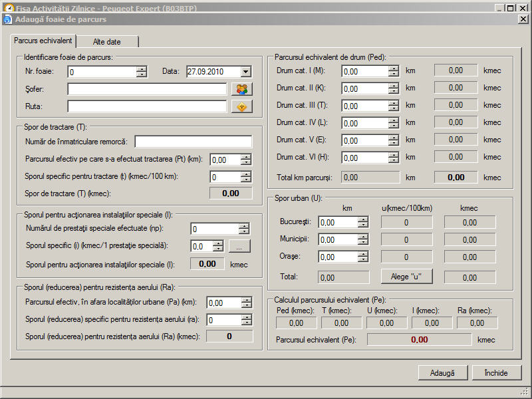The height and width of the screenshot is (399, 532).
Task: Decrease Sporul specific pentru tractare value
Action: tap(246, 180)
